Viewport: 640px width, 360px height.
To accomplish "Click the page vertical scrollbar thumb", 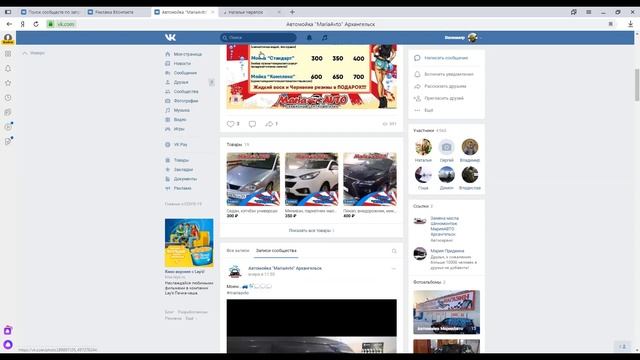I will [637, 85].
